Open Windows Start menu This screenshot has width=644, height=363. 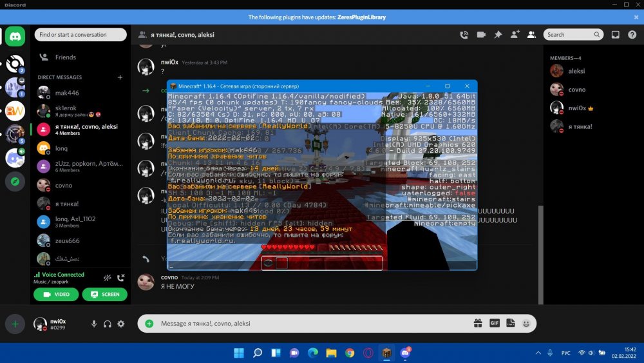(239, 353)
